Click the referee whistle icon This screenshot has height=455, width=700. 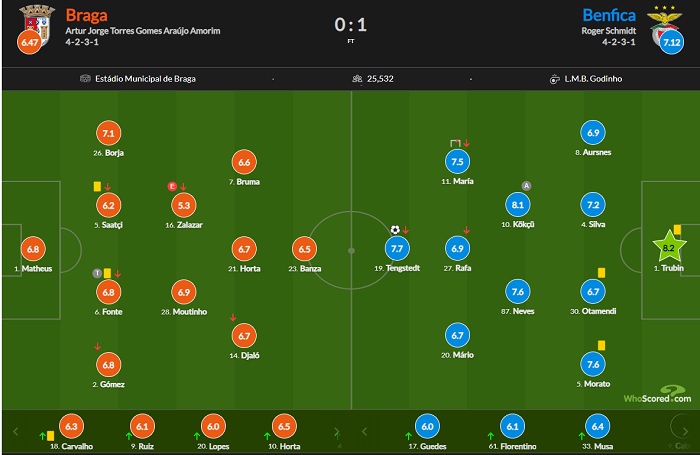[x=555, y=80]
